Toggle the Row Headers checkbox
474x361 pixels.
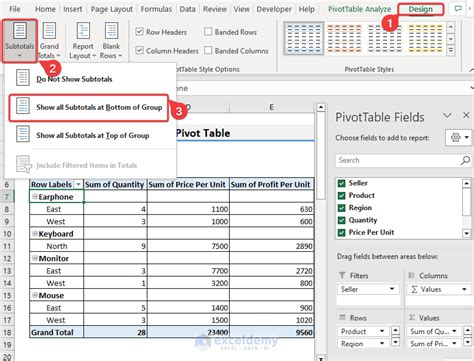tap(139, 32)
